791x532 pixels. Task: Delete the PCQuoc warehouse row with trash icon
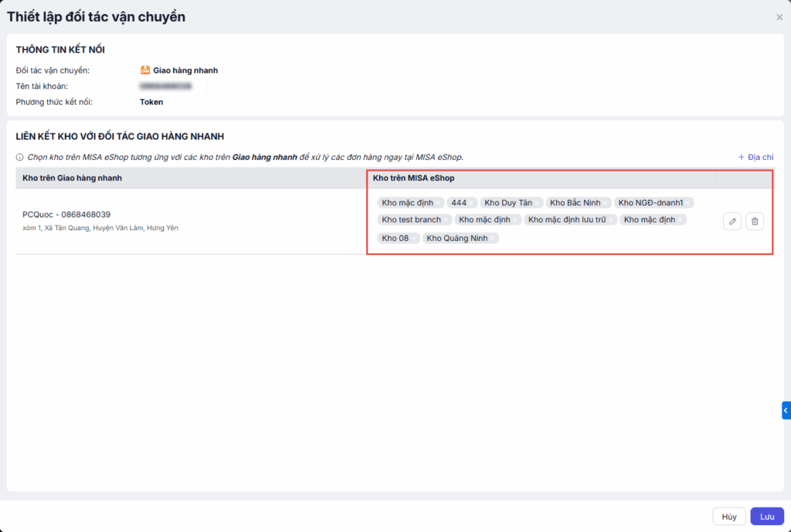(755, 222)
